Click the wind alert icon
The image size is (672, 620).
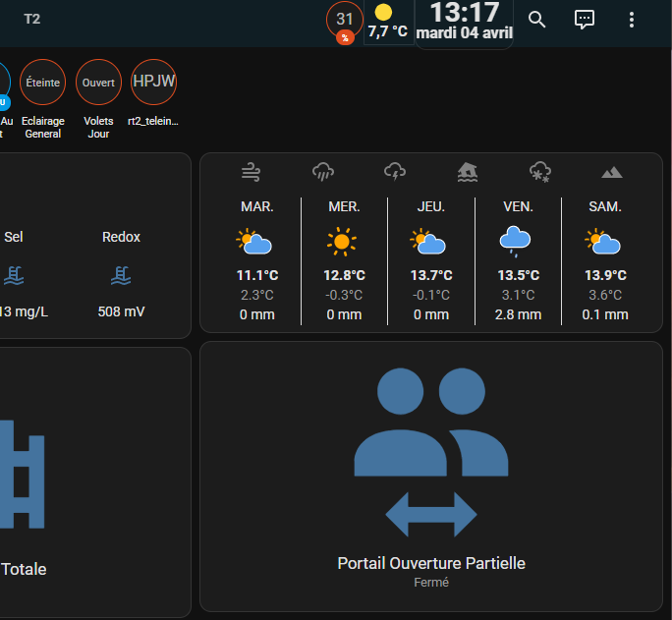pyautogui.click(x=252, y=172)
